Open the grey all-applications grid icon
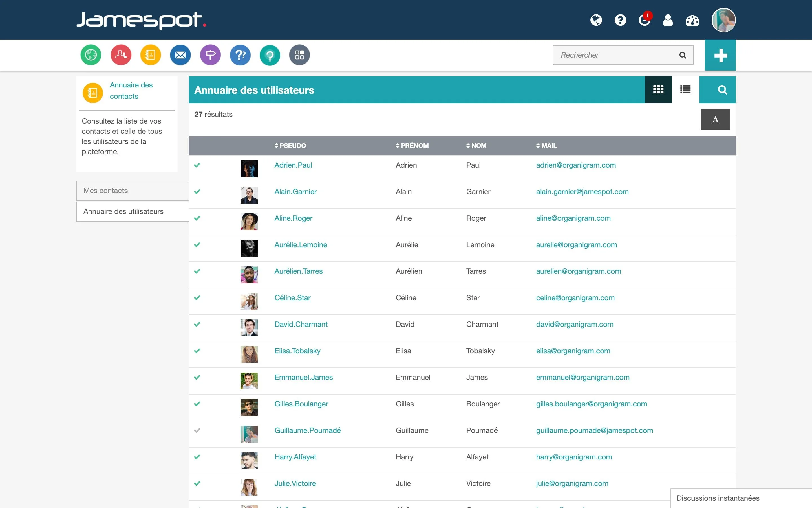 pos(300,55)
